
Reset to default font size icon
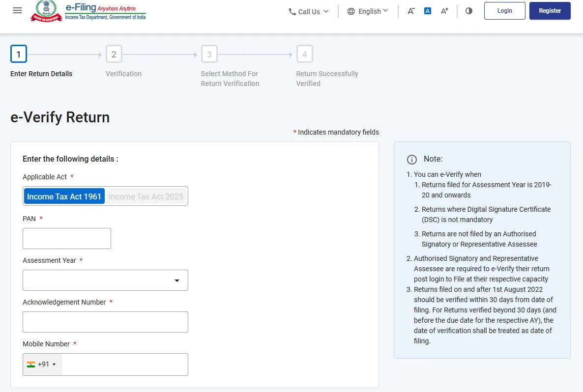point(428,11)
